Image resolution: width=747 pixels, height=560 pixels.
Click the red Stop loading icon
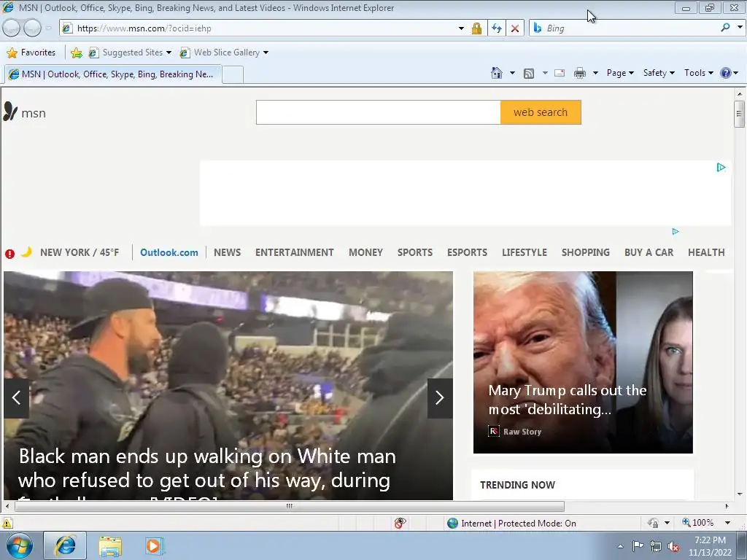click(515, 28)
